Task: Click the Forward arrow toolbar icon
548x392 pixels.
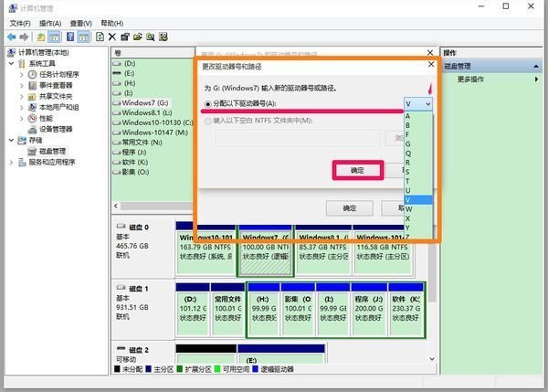Action: click(24, 37)
